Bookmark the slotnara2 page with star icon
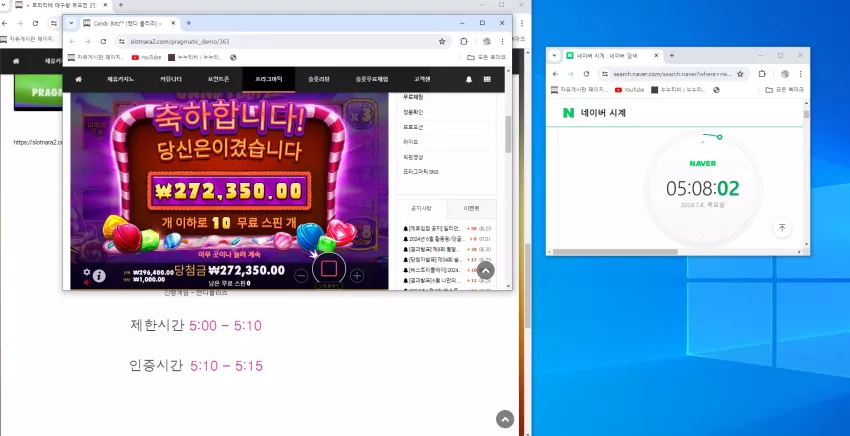Image resolution: width=850 pixels, height=436 pixels. coord(442,41)
